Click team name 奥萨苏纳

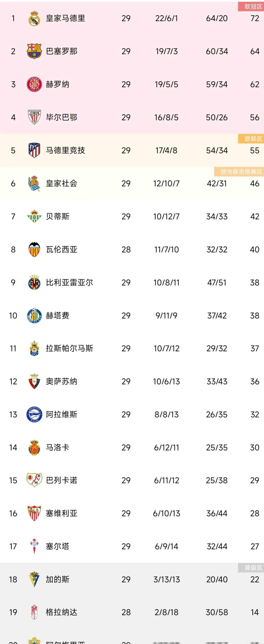click(x=61, y=382)
